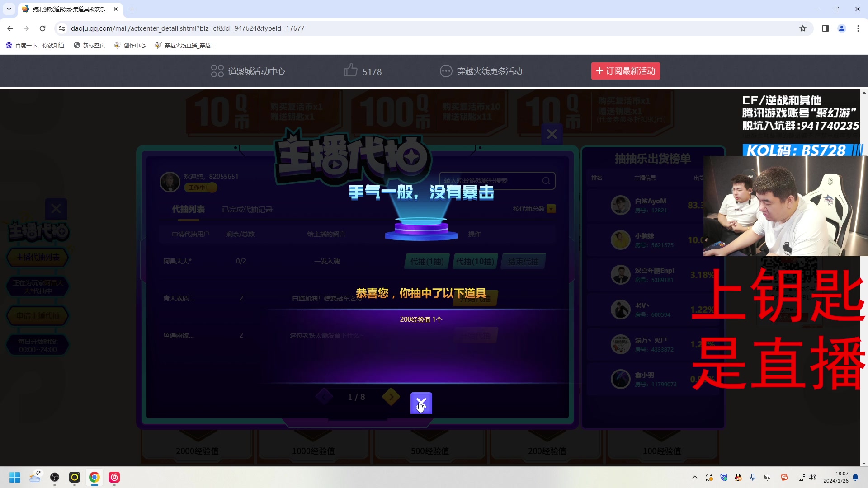This screenshot has width=868, height=488.
Task: Reload the current page
Action: click(x=42, y=28)
